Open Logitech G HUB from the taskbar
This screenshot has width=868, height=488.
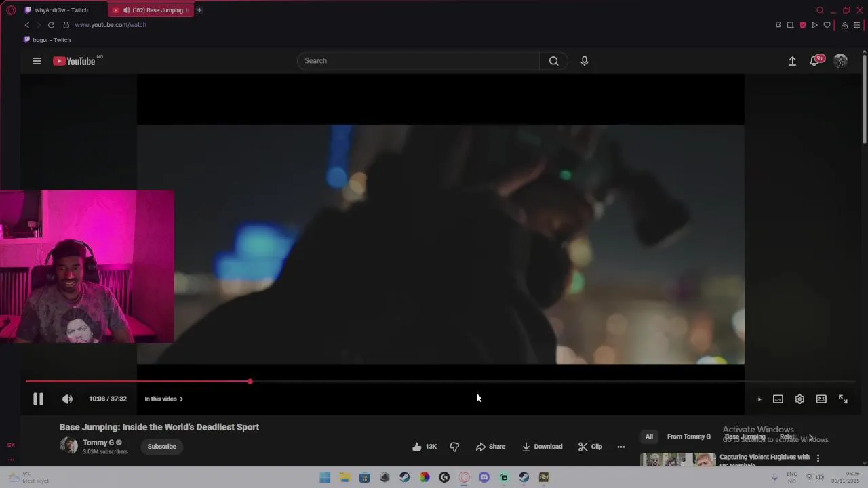click(x=444, y=477)
